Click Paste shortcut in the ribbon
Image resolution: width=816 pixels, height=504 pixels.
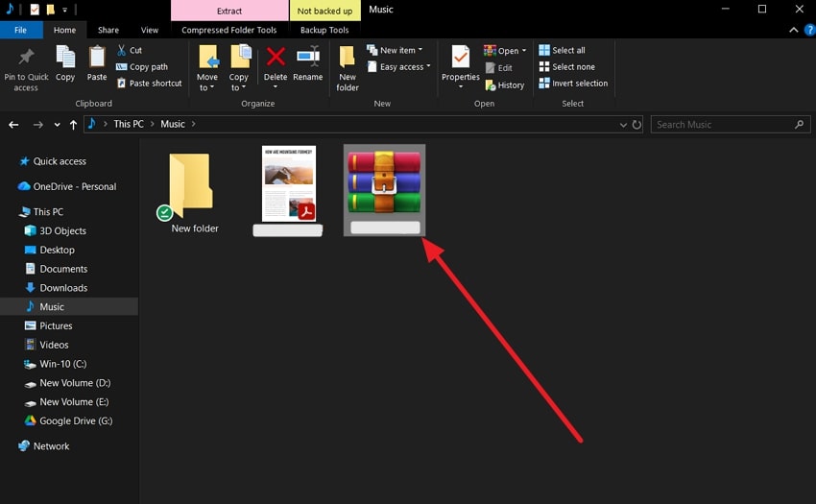(x=150, y=84)
